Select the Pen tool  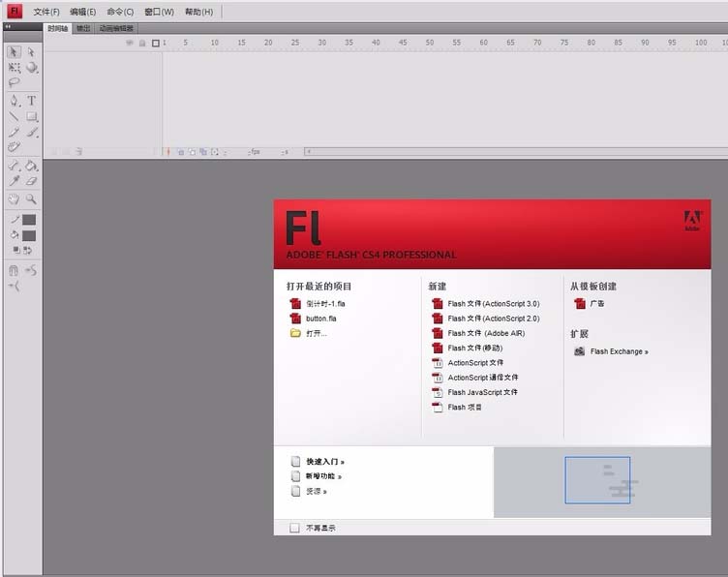coord(14,101)
